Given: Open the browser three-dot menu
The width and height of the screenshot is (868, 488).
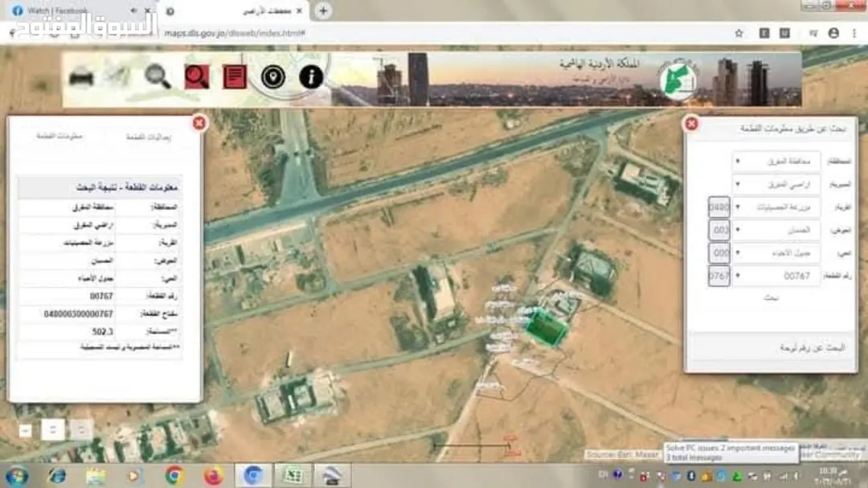Looking at the screenshot, I should coord(854,33).
